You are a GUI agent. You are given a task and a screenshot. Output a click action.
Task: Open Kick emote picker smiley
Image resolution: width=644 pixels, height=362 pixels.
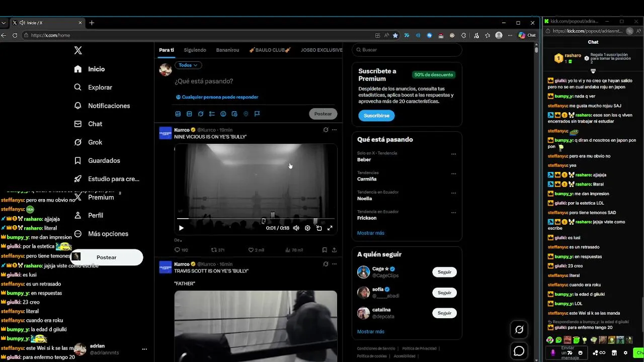[x=580, y=353]
